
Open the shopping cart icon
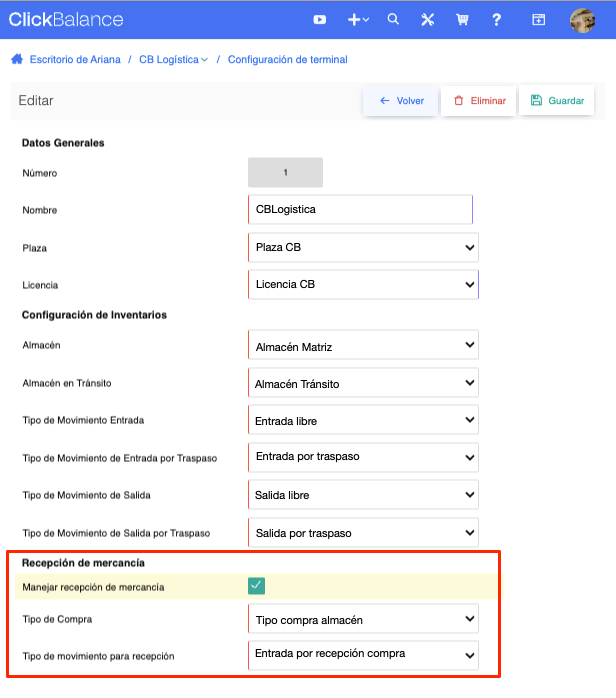462,20
